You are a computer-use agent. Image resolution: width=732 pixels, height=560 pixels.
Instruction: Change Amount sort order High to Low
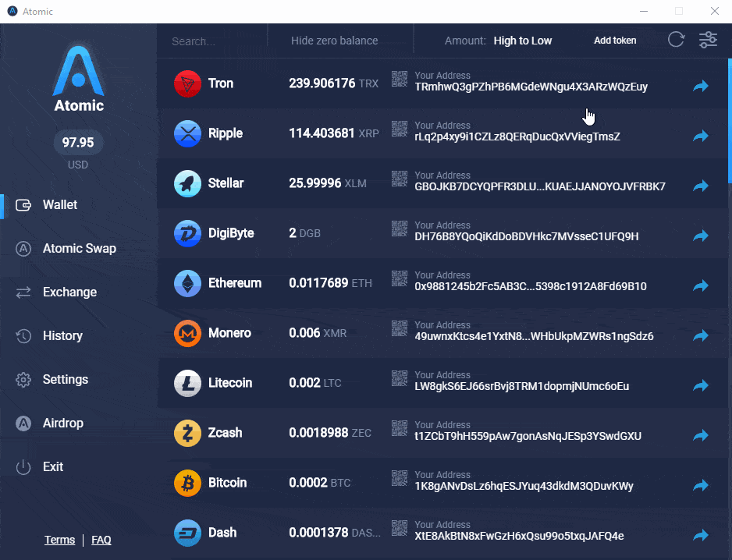point(523,41)
